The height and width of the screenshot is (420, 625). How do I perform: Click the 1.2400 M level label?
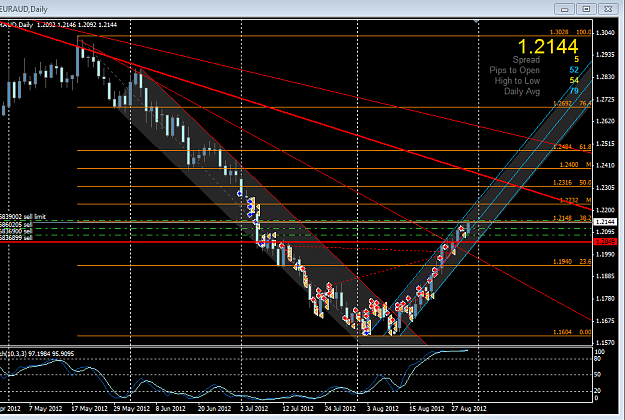[x=575, y=165]
